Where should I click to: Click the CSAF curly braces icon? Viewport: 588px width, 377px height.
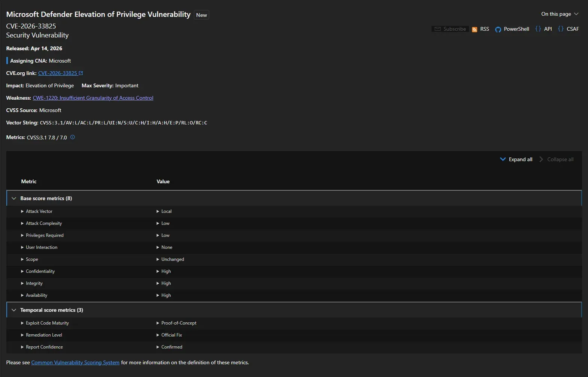coord(561,29)
